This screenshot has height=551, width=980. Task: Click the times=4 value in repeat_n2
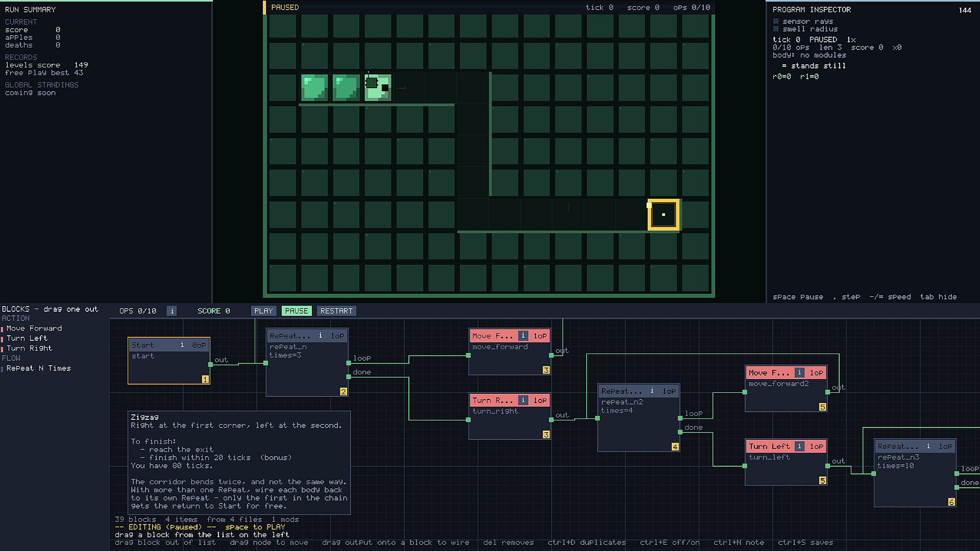click(x=617, y=410)
